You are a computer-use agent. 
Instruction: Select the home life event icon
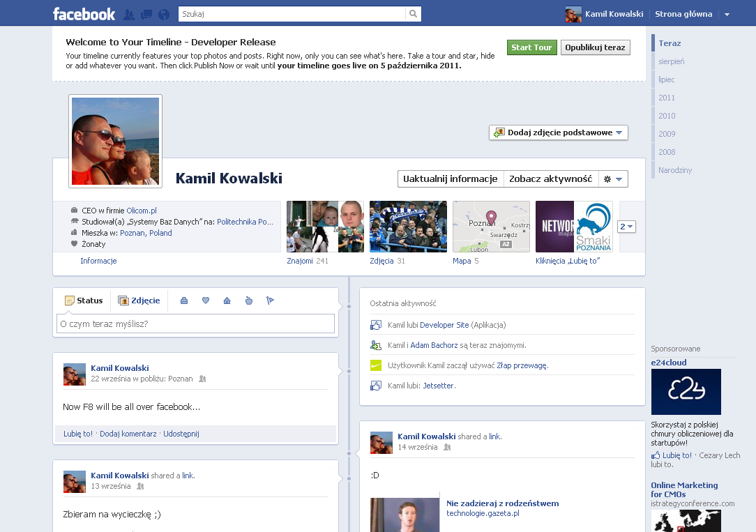[227, 301]
